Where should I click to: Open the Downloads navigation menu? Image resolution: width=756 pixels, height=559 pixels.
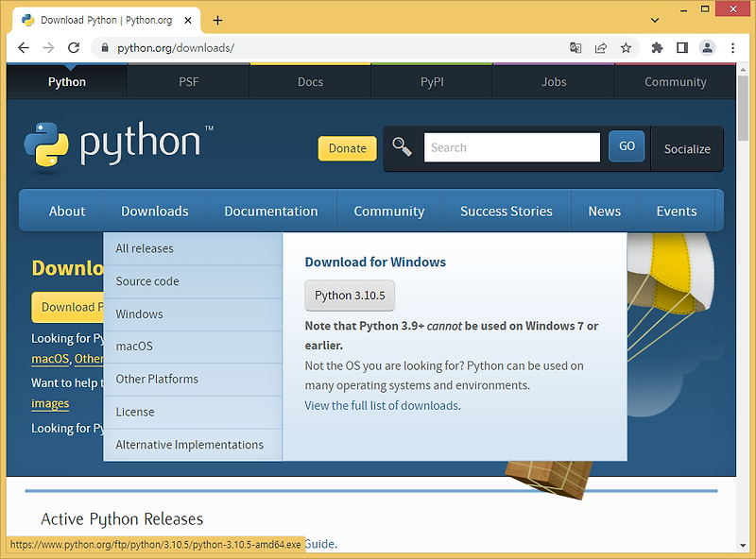pos(155,212)
